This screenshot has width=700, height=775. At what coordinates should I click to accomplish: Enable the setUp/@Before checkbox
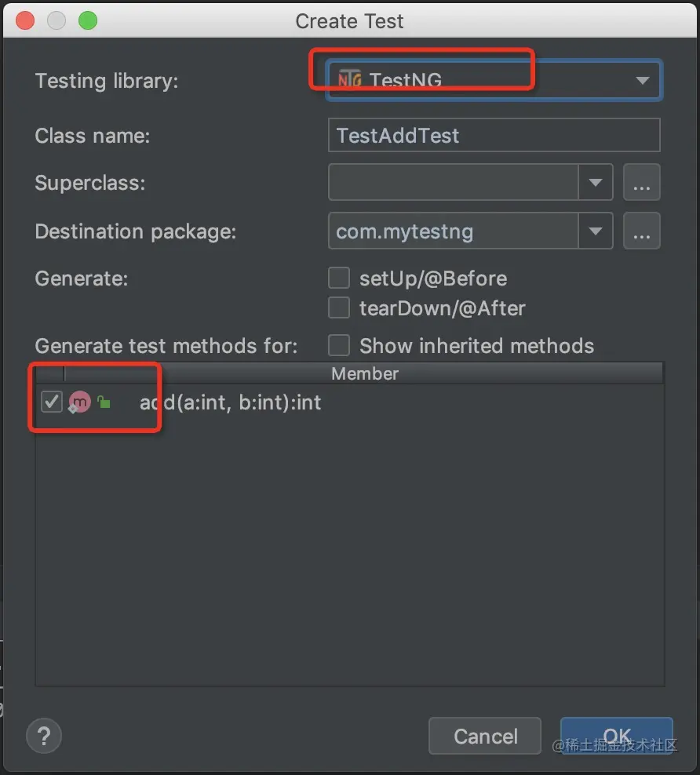click(x=339, y=278)
